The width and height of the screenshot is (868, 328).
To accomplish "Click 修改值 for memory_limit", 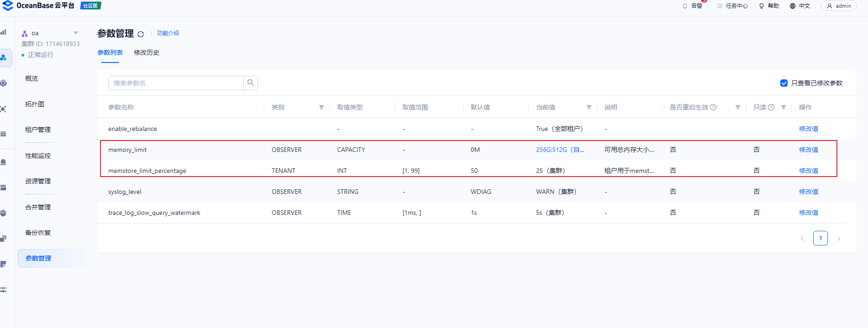I will coord(808,150).
